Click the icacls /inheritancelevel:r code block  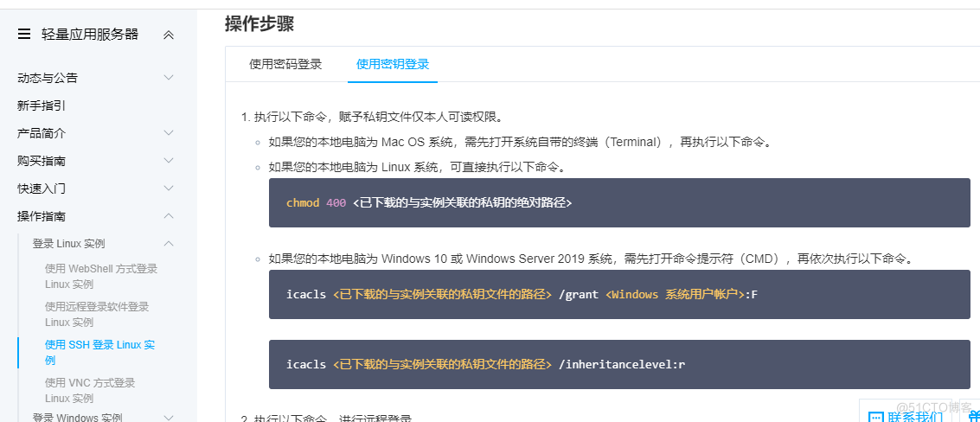[x=619, y=364]
